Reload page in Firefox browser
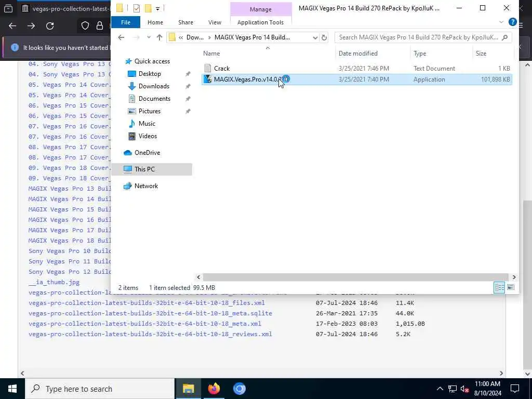The height and width of the screenshot is (399, 532). [50, 26]
